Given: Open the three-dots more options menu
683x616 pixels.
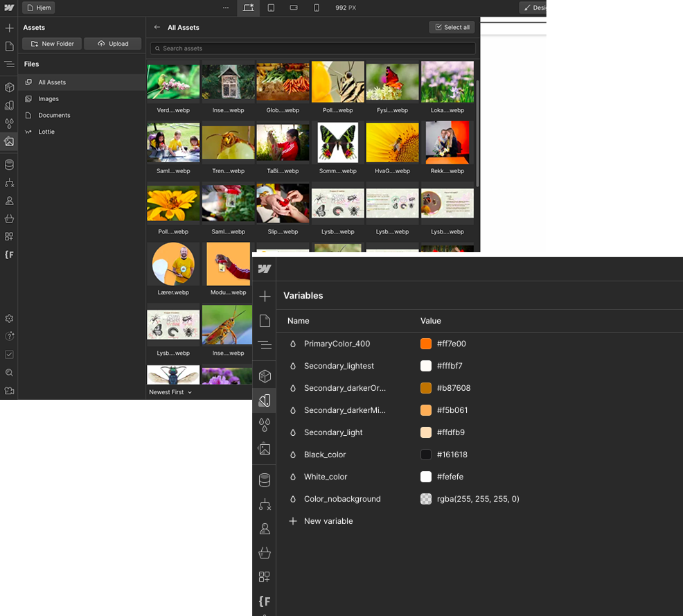Looking at the screenshot, I should 226,8.
